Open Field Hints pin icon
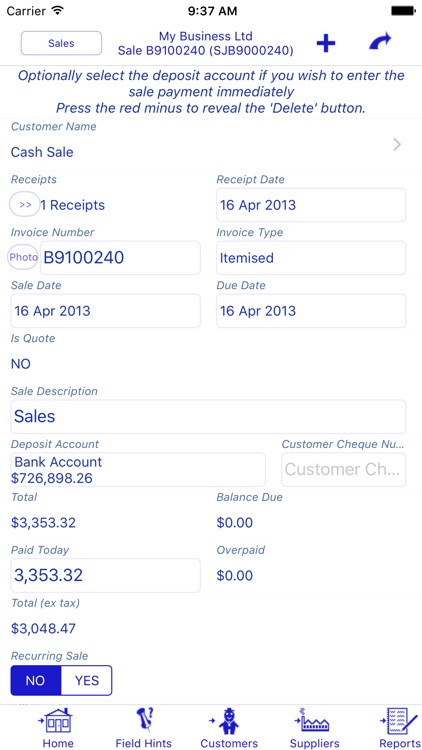 point(144,721)
